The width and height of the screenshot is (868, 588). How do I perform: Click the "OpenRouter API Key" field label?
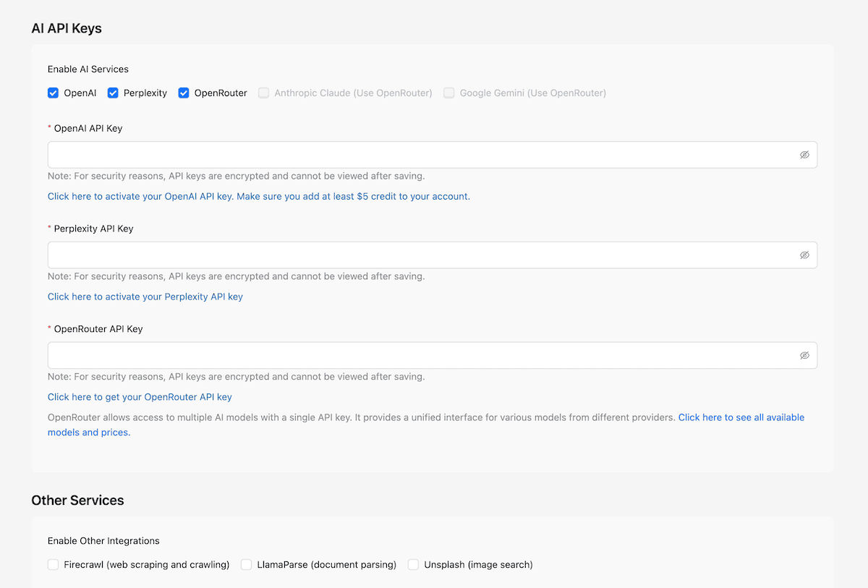coord(98,329)
